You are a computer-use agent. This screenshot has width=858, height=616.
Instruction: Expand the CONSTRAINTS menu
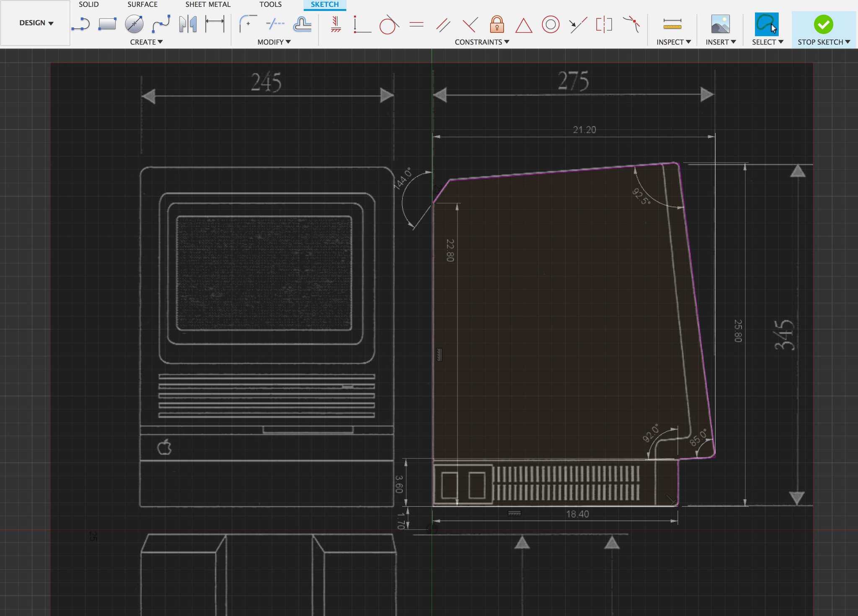coord(482,42)
